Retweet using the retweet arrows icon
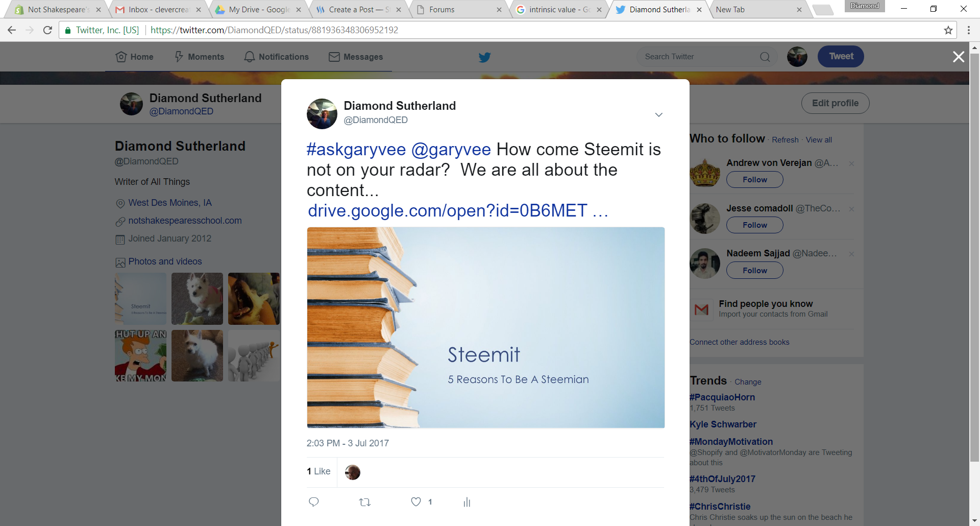Screen dimensions: 980x526 tap(365, 503)
